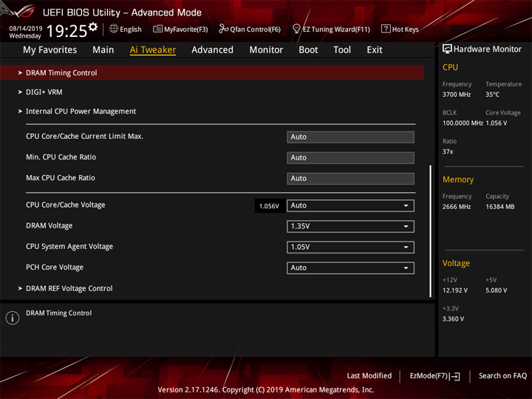532x399 pixels.
Task: Click the Qfan Control fan icon
Action: click(223, 29)
